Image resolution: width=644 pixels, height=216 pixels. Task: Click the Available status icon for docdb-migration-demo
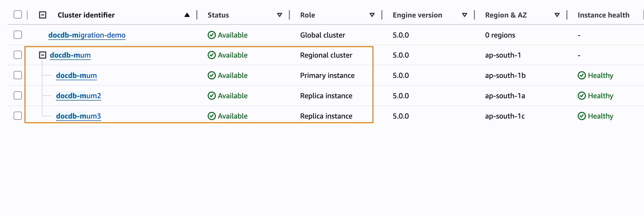tap(211, 35)
